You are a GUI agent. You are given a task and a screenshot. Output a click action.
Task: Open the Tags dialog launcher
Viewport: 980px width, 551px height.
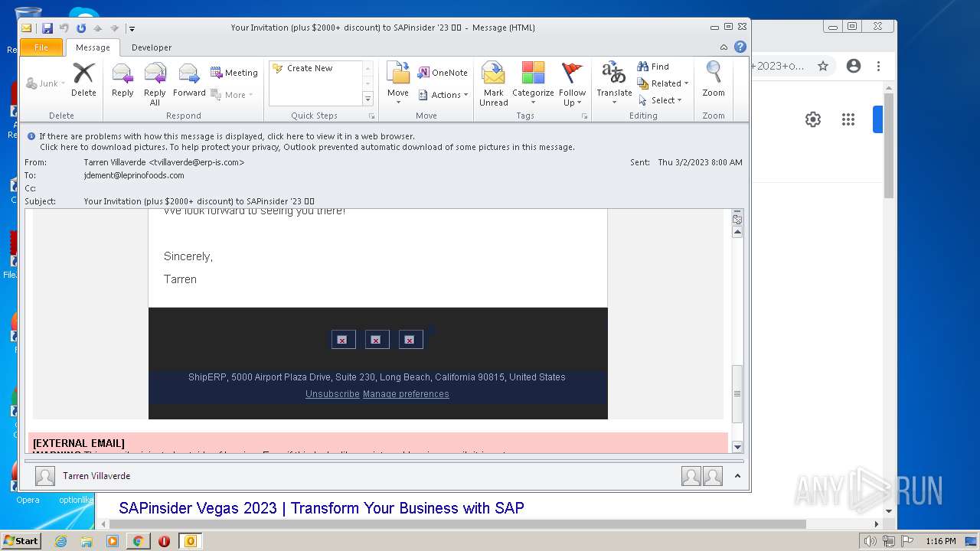point(584,116)
